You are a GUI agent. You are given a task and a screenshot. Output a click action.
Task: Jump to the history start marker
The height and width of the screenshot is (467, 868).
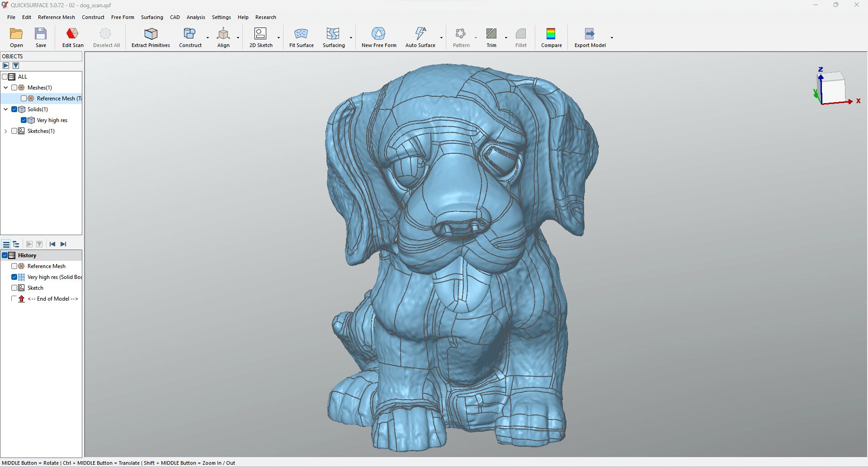52,244
